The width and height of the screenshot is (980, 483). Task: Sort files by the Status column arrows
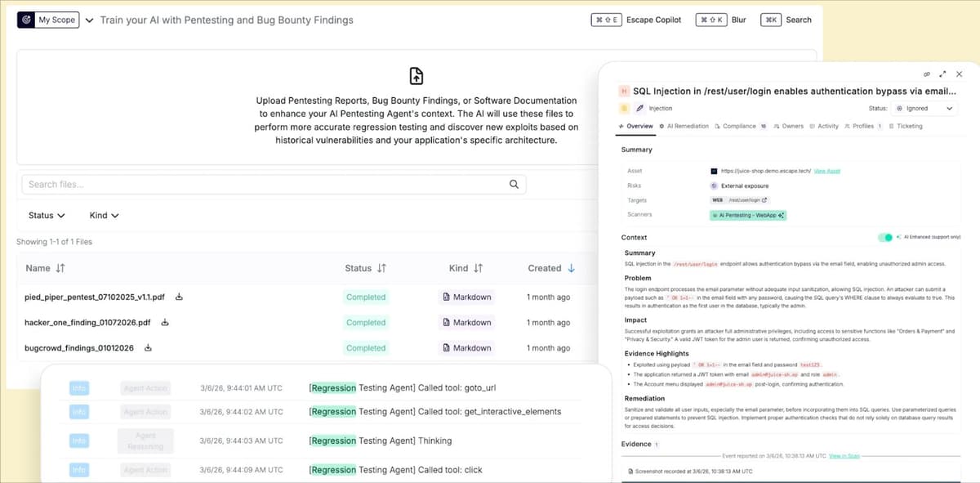tap(381, 268)
